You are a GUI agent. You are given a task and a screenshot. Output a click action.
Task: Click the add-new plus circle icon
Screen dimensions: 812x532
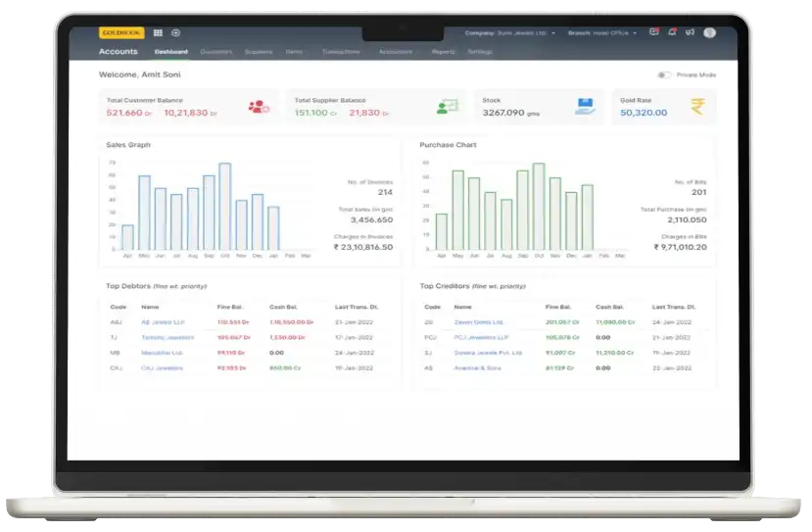[175, 32]
